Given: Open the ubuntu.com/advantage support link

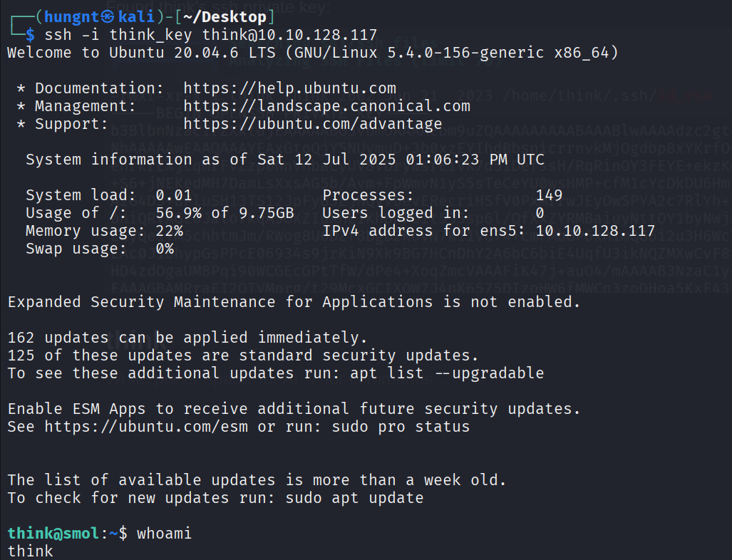Looking at the screenshot, I should 312,124.
